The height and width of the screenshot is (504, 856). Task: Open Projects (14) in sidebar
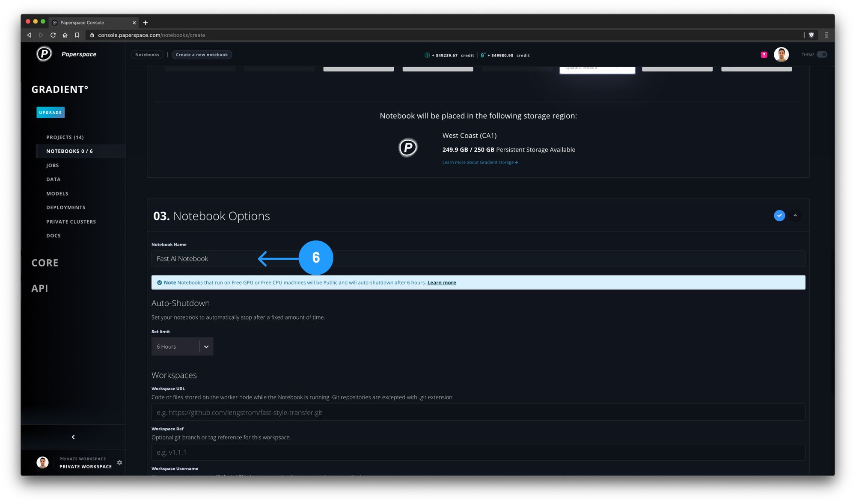point(65,137)
